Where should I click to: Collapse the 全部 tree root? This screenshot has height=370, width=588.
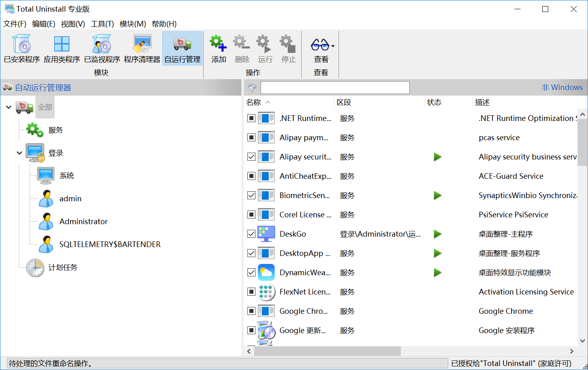click(x=8, y=107)
